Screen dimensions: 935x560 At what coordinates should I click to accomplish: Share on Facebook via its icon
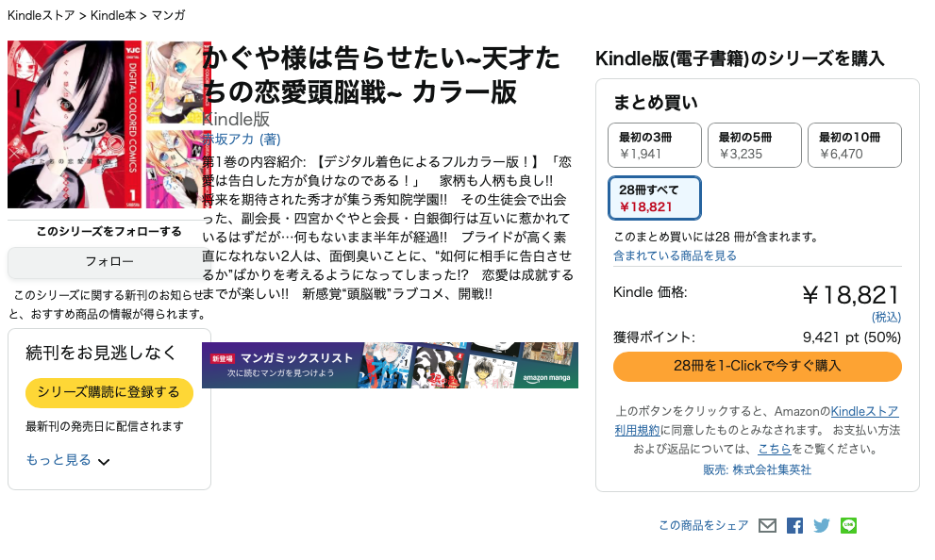tap(794, 525)
